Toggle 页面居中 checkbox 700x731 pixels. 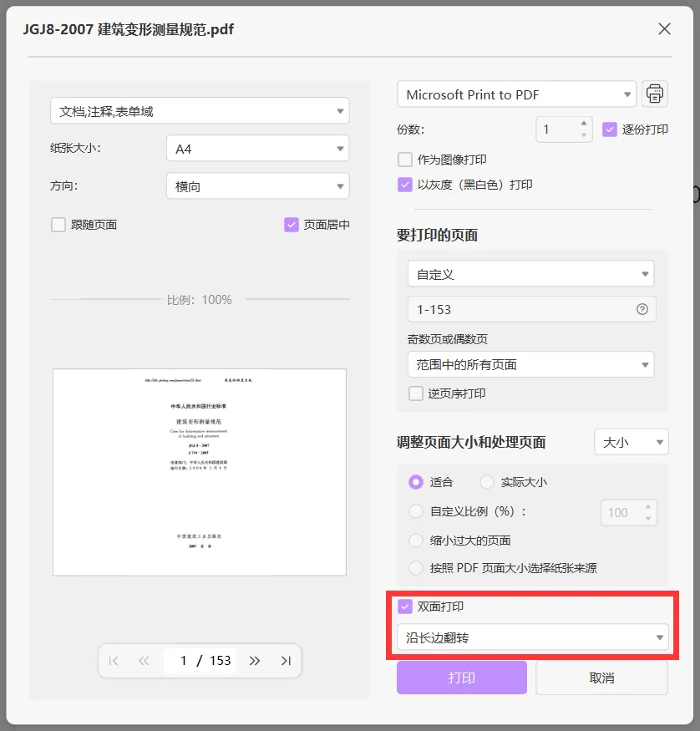291,225
